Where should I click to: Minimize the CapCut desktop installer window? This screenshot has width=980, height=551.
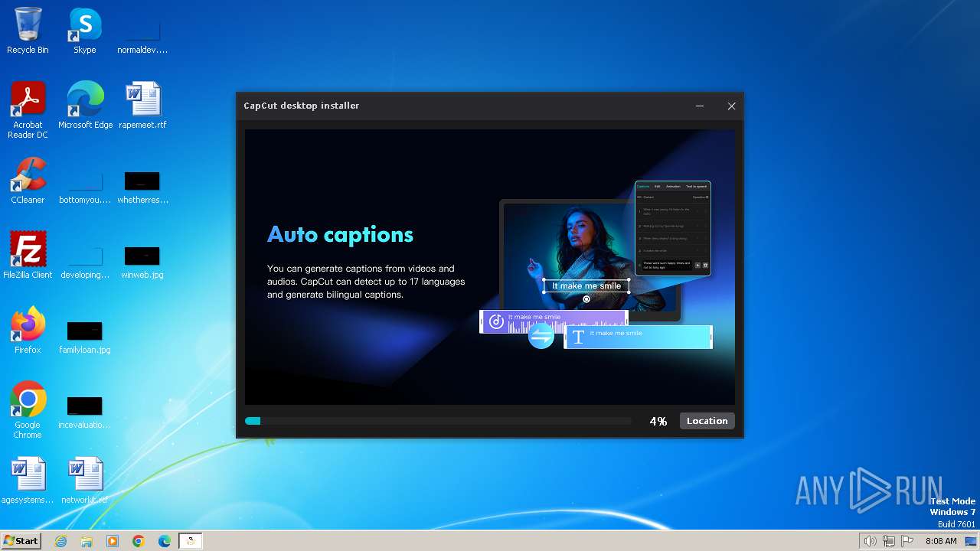(x=700, y=106)
